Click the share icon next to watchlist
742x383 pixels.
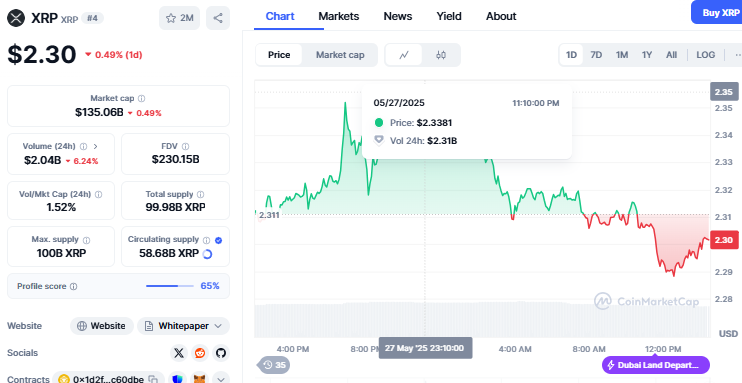[218, 18]
